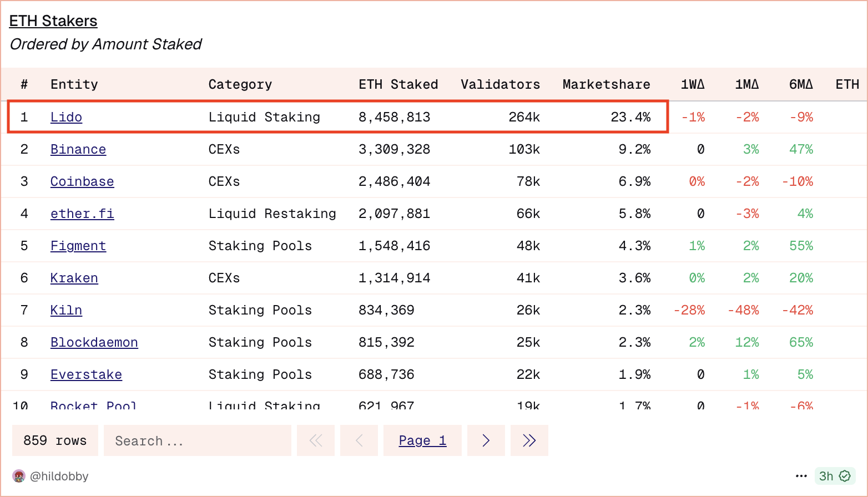Click the Category column header
The height and width of the screenshot is (497, 868).
240,84
